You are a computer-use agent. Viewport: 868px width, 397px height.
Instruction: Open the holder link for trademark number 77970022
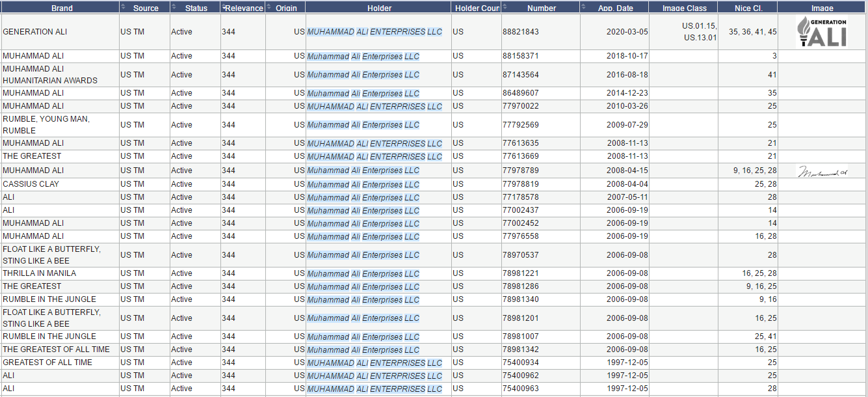pyautogui.click(x=375, y=106)
